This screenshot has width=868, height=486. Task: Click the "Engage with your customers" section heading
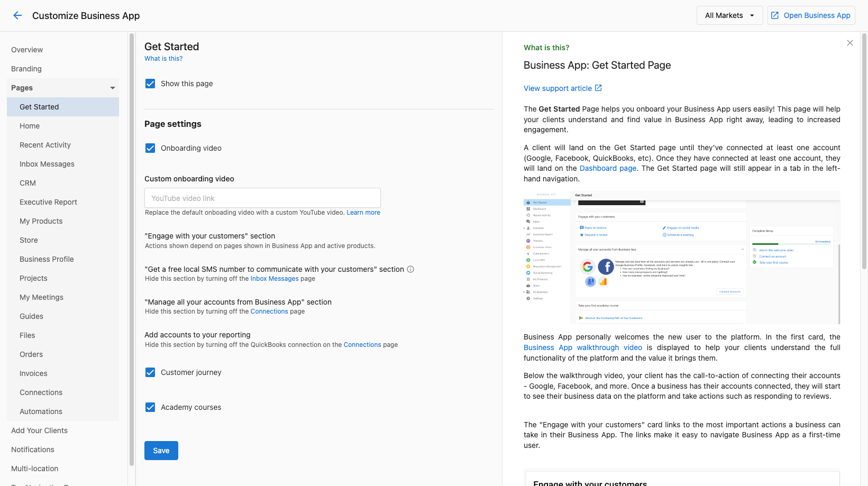point(210,236)
